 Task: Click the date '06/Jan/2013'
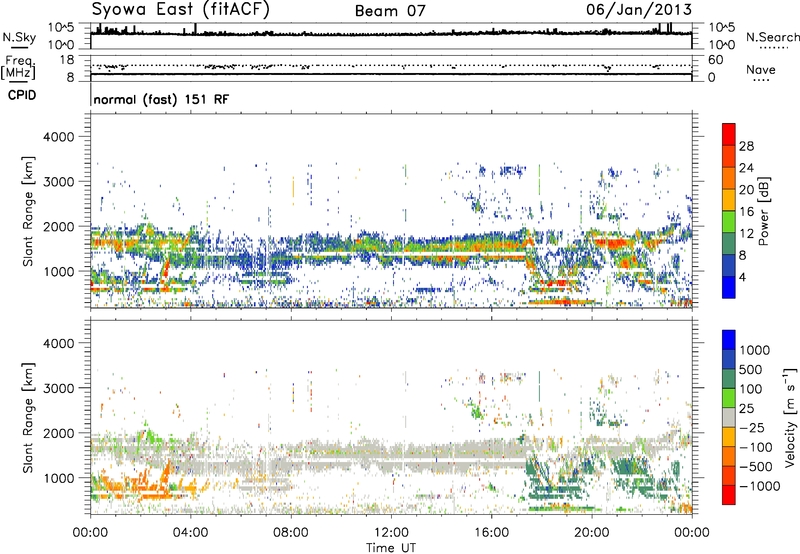pyautogui.click(x=639, y=10)
